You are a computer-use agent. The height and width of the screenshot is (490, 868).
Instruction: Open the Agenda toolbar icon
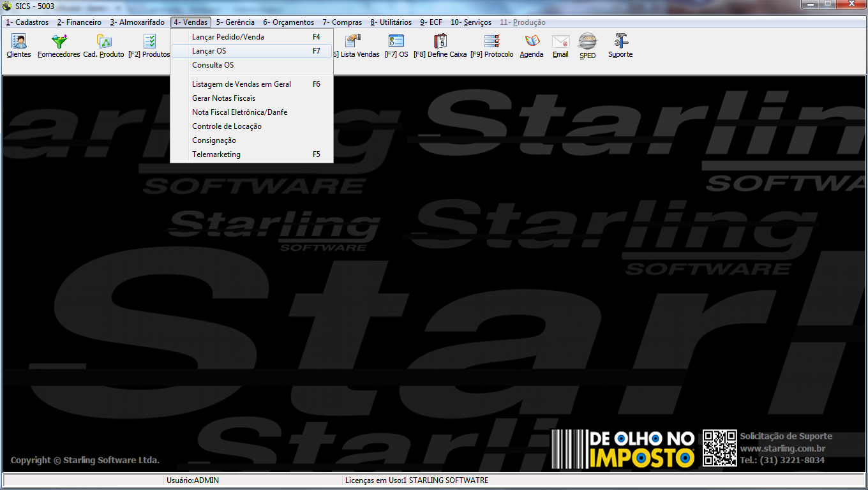(532, 47)
